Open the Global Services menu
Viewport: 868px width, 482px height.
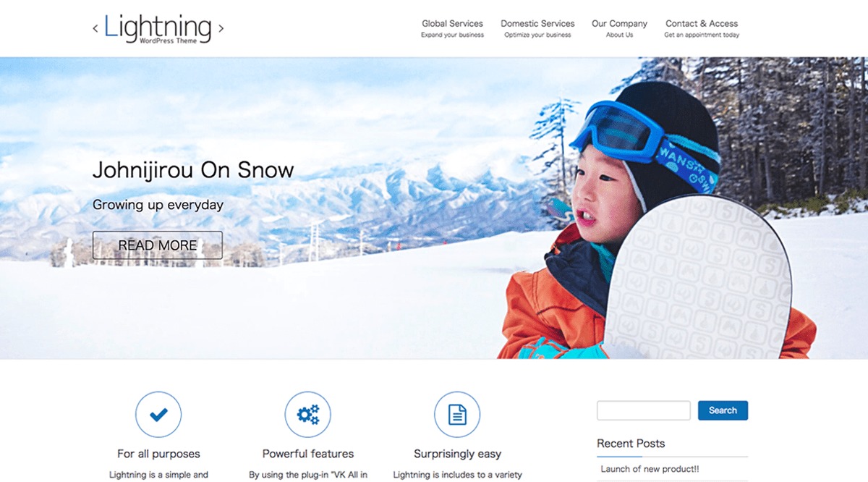tap(452, 28)
